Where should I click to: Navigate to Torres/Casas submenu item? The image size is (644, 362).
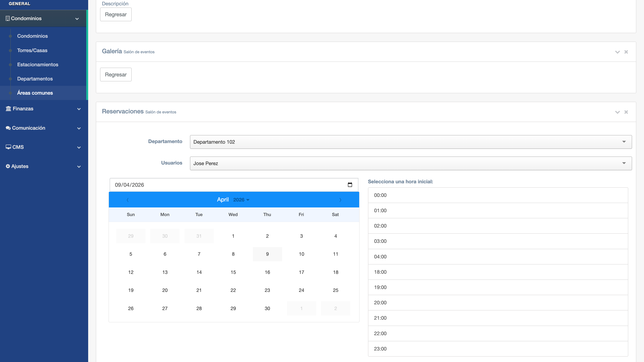click(32, 50)
